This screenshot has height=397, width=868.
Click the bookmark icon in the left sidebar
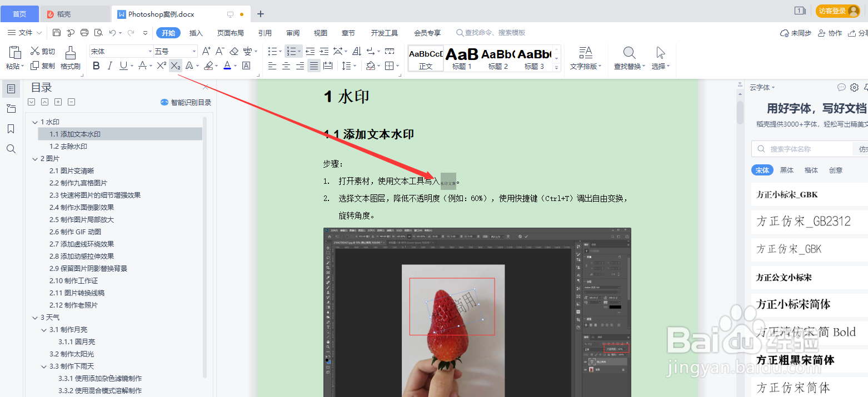click(12, 128)
